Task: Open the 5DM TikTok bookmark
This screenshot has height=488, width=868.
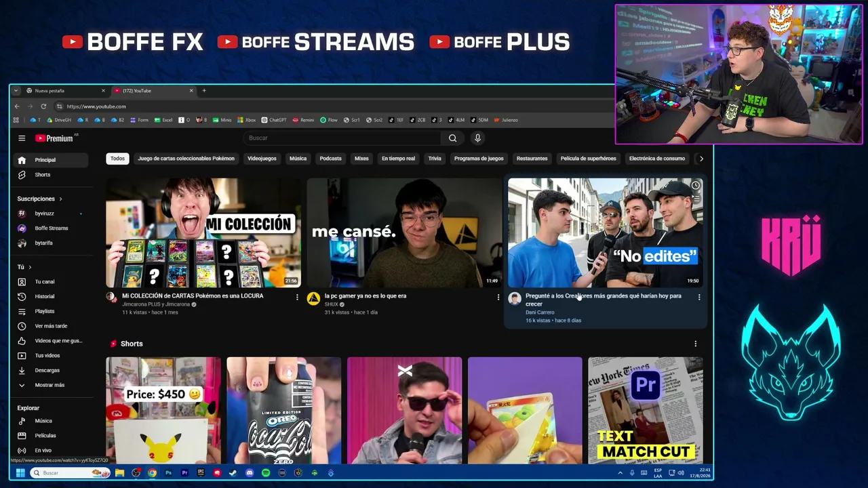Action: (x=478, y=120)
